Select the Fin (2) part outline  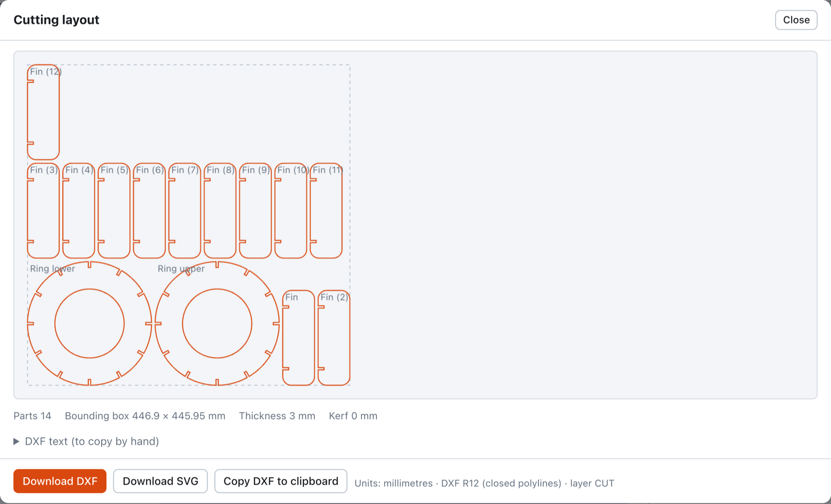click(x=334, y=338)
